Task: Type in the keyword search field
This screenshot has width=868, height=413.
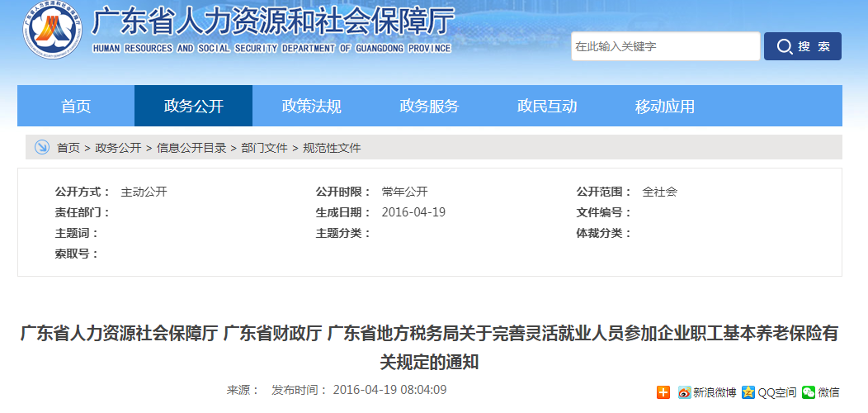Action: point(665,46)
